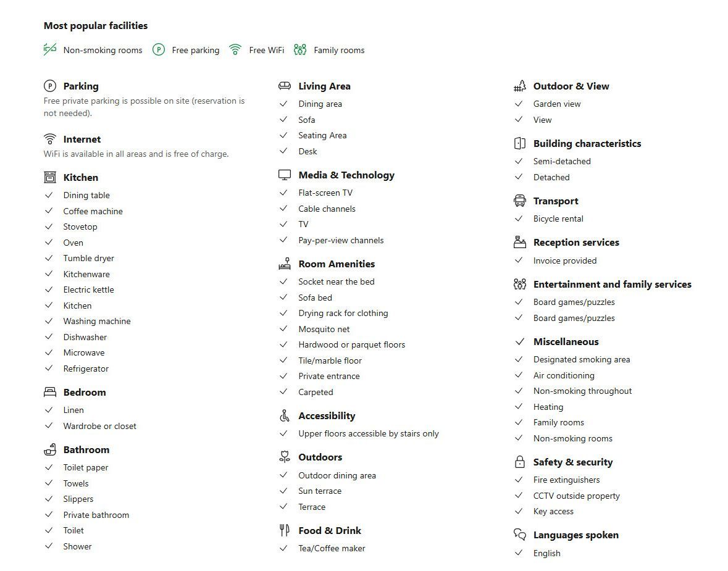728x571 pixels.
Task: Click the Free parking circle P icon
Action: tap(158, 49)
